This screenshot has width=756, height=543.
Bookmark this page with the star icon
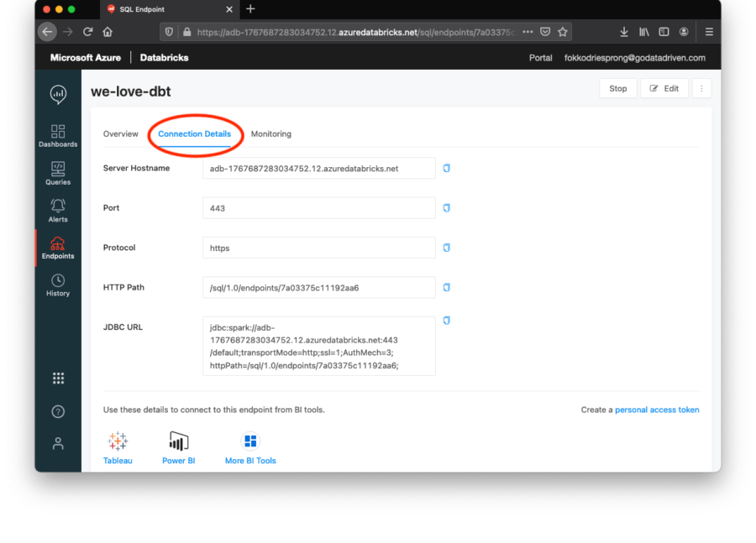click(562, 32)
